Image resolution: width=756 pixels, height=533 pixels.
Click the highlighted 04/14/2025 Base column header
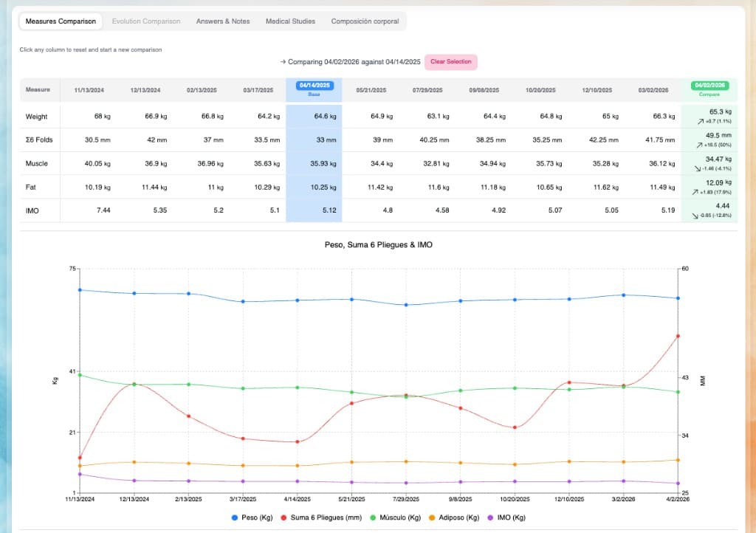tap(315, 90)
